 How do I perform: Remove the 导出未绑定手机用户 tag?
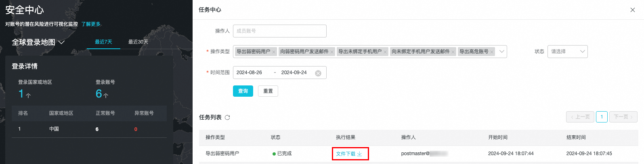385,52
